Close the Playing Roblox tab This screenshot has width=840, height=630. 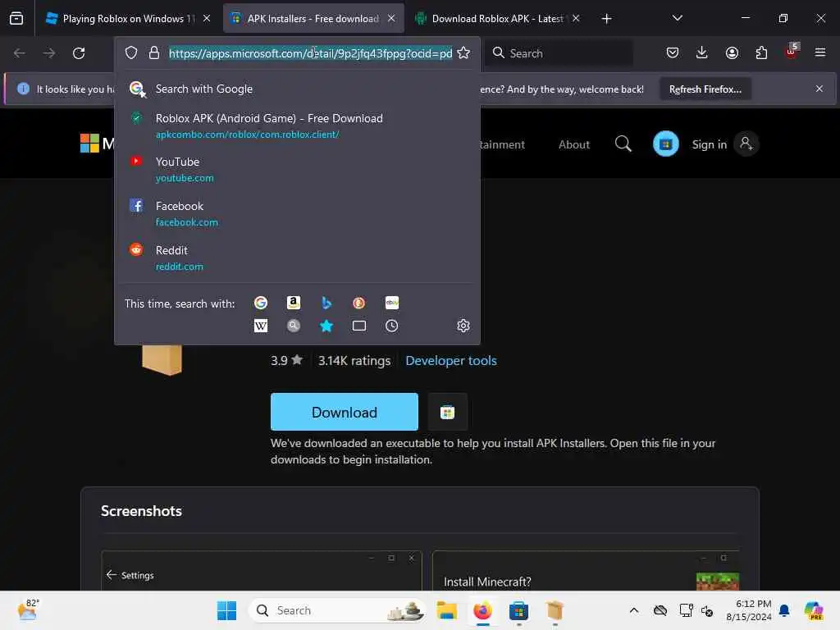point(207,18)
